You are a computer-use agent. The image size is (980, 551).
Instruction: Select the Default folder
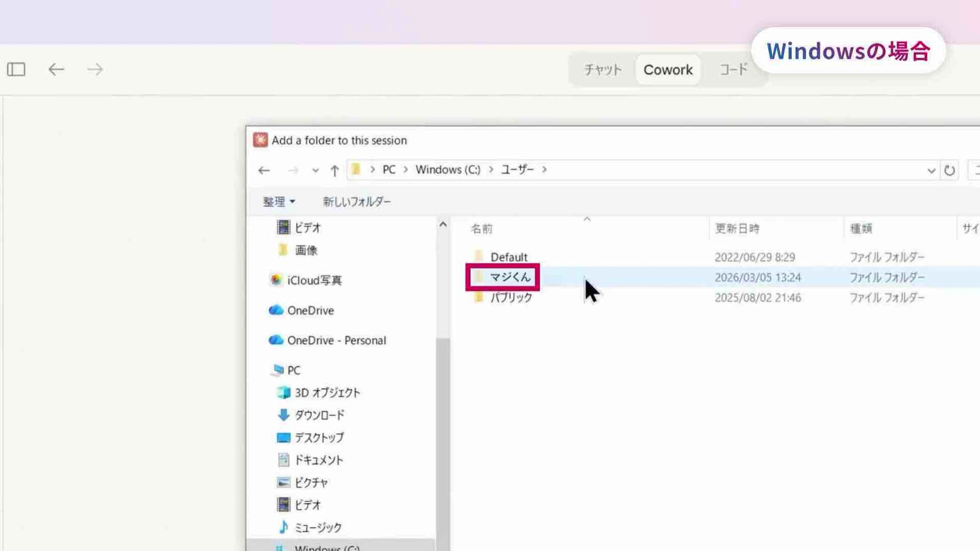click(509, 257)
